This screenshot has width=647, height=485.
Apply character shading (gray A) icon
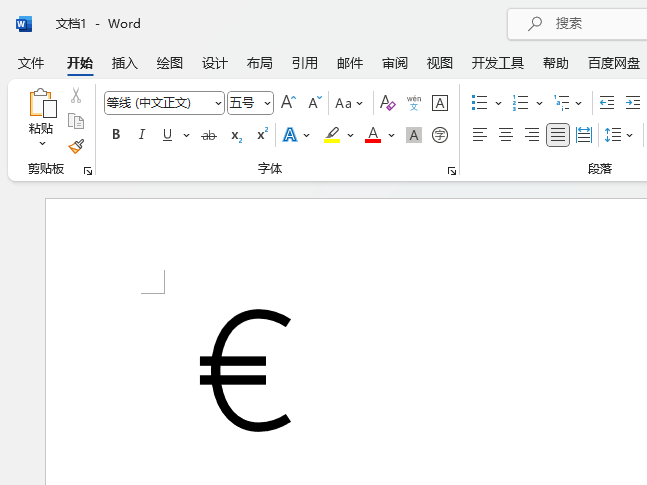[x=414, y=135]
